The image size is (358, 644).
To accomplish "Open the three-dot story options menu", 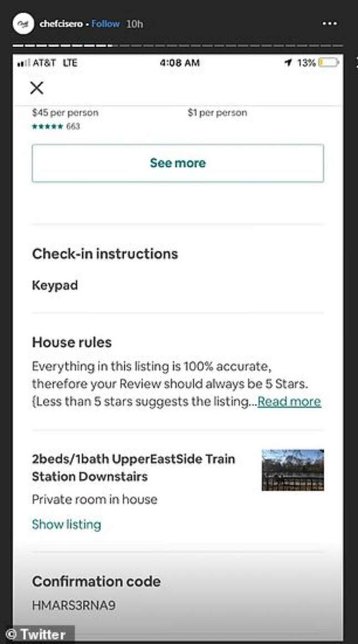I will [x=330, y=24].
